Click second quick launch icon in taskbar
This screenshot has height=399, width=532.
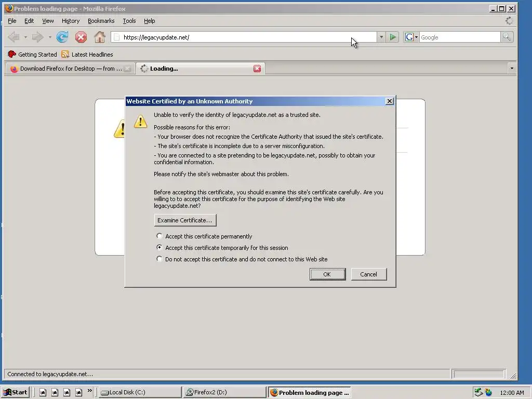pyautogui.click(x=55, y=392)
